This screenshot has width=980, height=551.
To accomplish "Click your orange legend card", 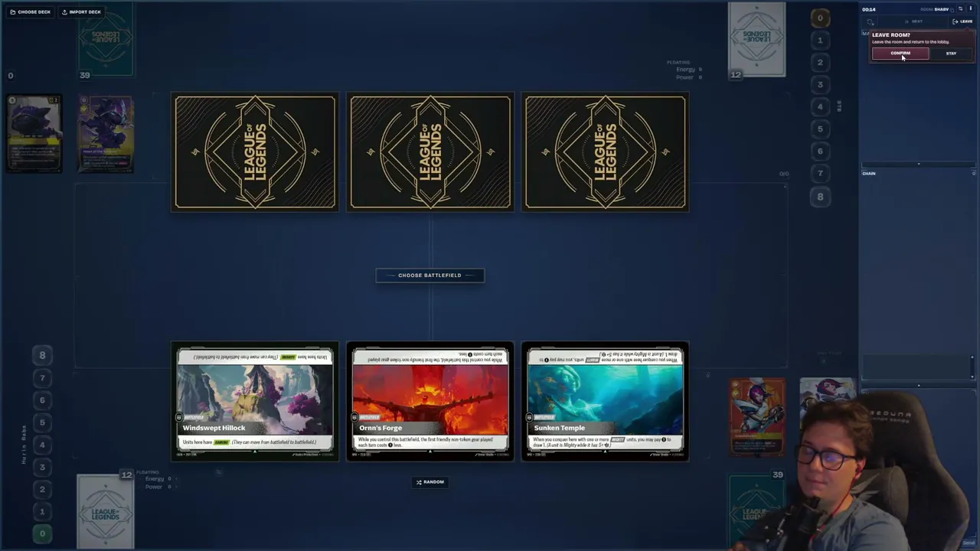I will [757, 417].
